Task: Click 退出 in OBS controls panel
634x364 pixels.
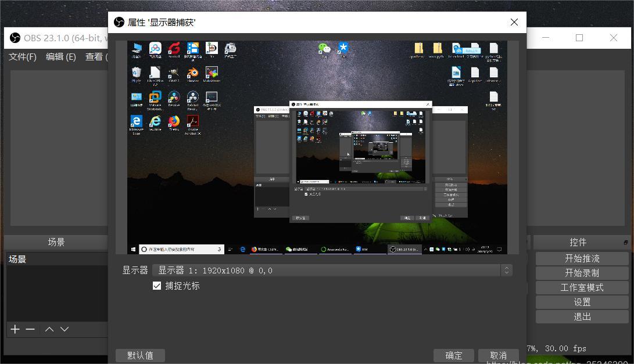Action: tap(582, 317)
